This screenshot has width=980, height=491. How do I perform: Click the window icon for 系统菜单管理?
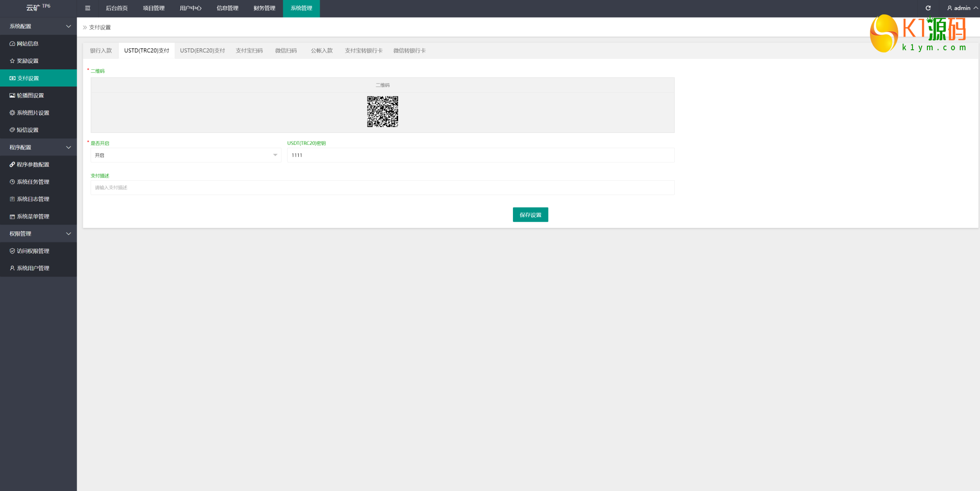coord(12,217)
